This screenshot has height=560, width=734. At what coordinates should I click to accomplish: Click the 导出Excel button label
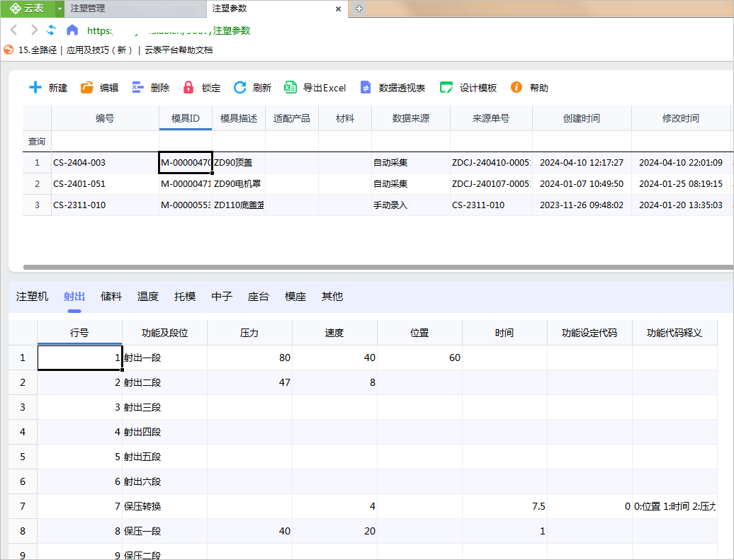click(x=324, y=88)
